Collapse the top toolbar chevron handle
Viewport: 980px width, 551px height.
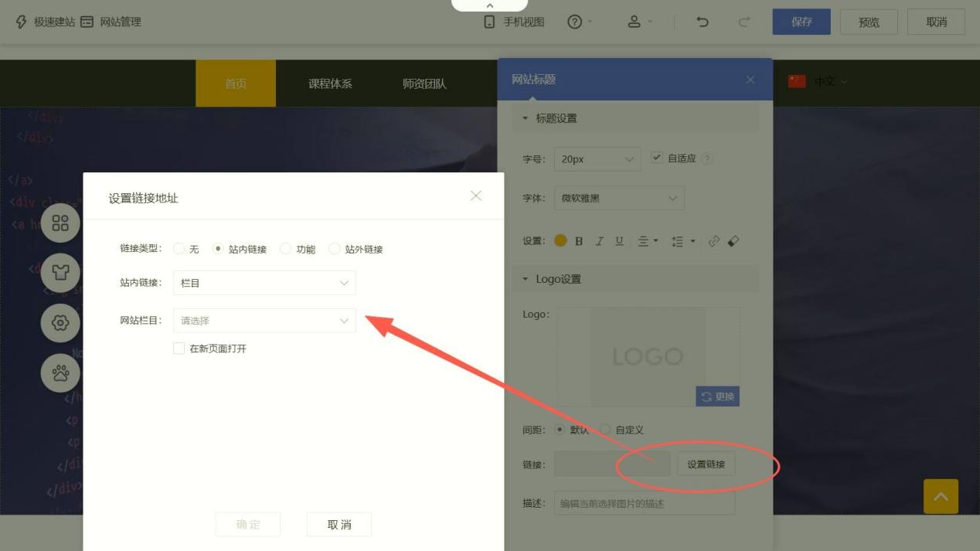click(x=489, y=5)
